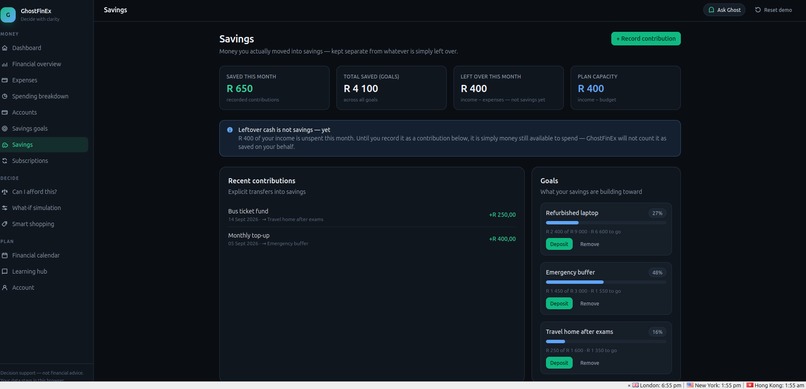Click the Savings piggy bank icon
The width and height of the screenshot is (806, 389).
click(x=5, y=145)
